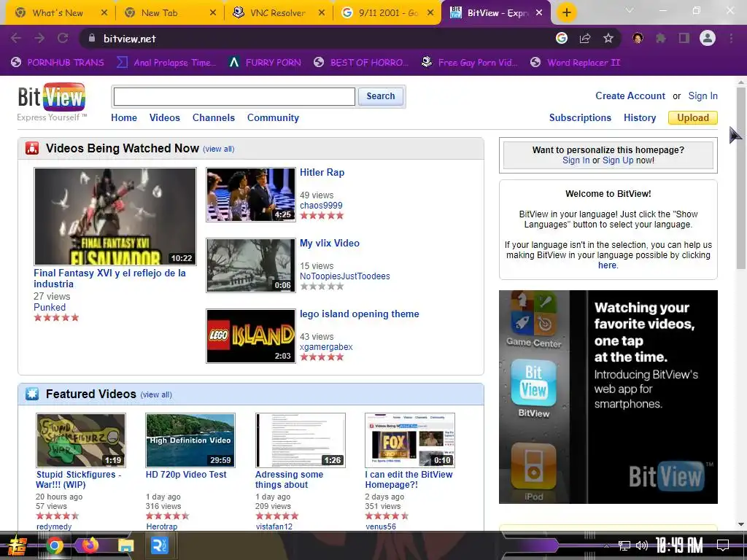The image size is (747, 560).
Task: Close the BitView browser tab
Action: [539, 13]
